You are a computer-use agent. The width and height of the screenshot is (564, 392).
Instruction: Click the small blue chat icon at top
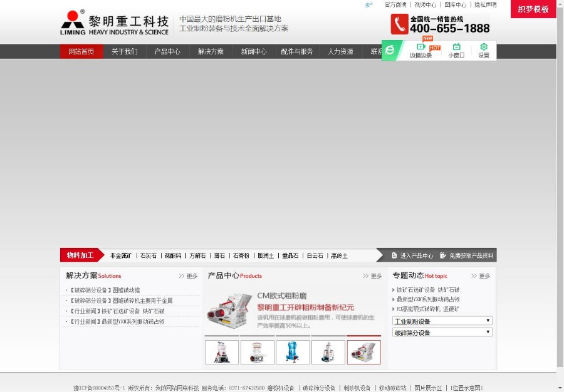pyautogui.click(x=368, y=5)
